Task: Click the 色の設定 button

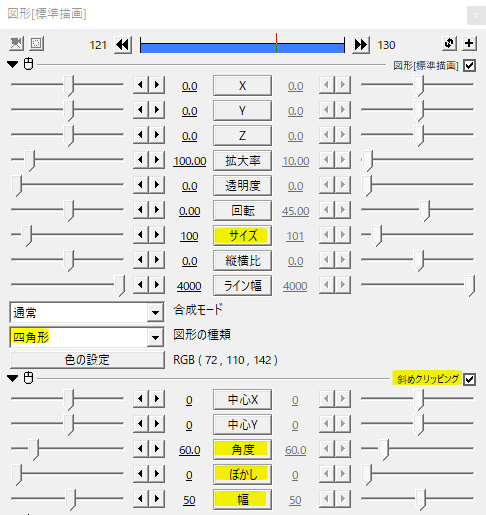Action: pos(87,360)
